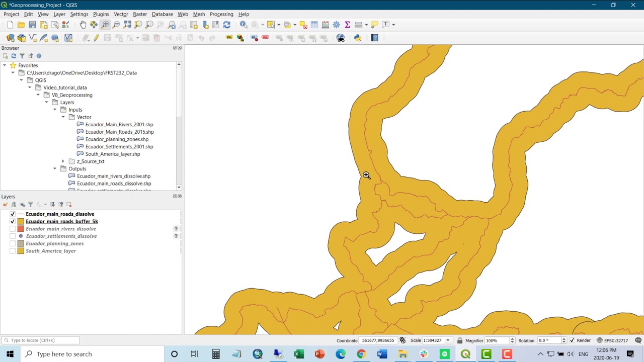644x362 pixels.
Task: Click the Help Contents book icon
Action: pyautogui.click(x=375, y=38)
